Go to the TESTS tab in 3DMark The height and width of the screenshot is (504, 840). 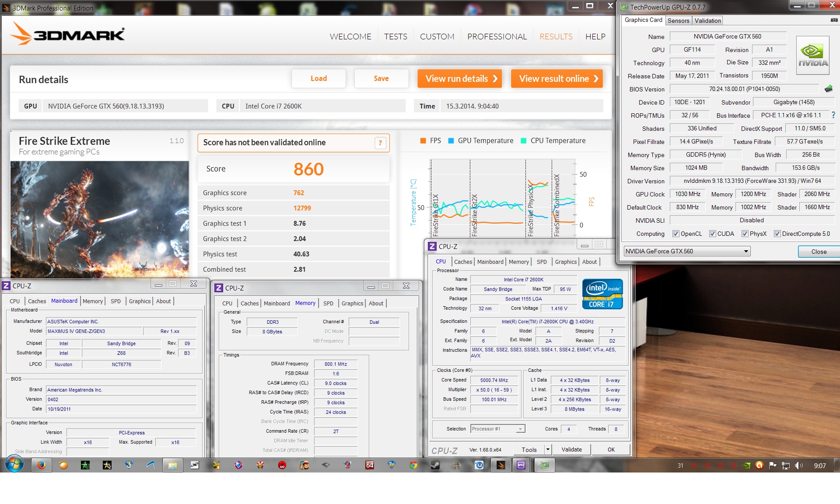pos(395,37)
